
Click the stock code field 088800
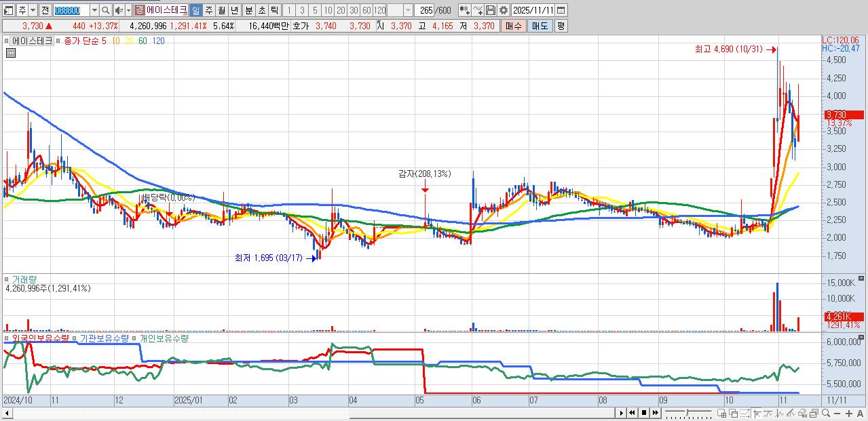coord(71,10)
